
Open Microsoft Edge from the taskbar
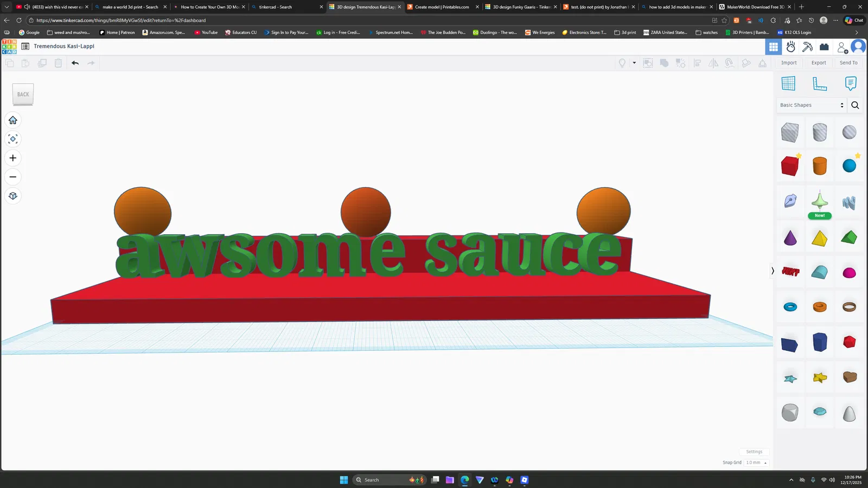click(465, 480)
